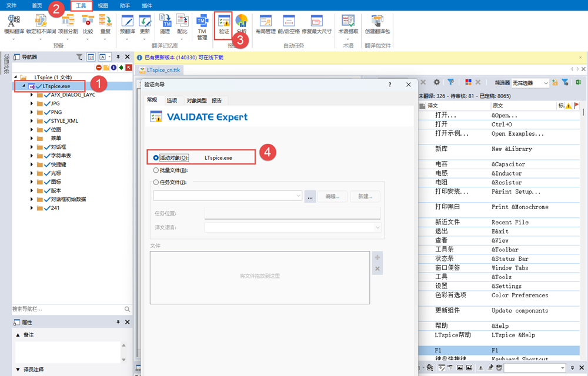The height and width of the screenshot is (376, 588).
Task: Click 创建翻译包 create translation package
Action: pos(377,21)
